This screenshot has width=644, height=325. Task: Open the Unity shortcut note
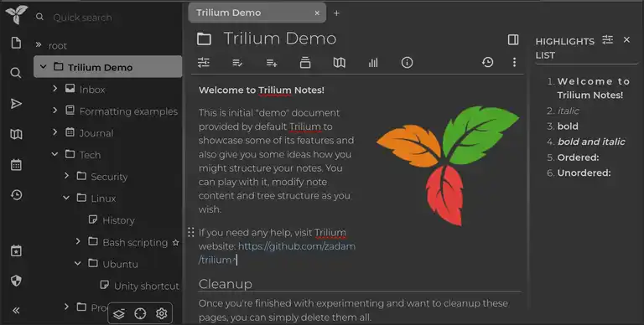coord(147,286)
